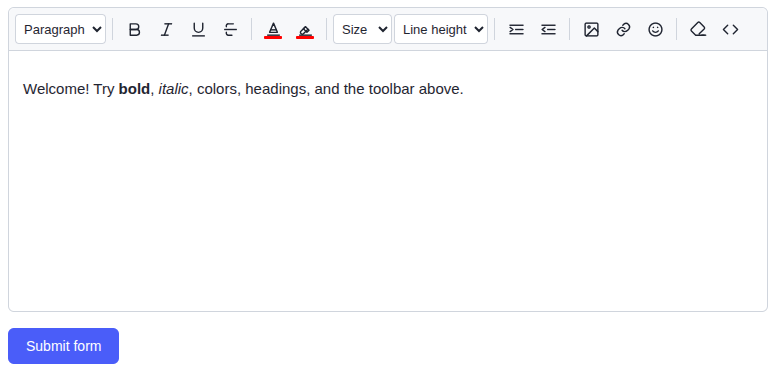Open the Line height dropdown
The height and width of the screenshot is (385, 776).
441,29
